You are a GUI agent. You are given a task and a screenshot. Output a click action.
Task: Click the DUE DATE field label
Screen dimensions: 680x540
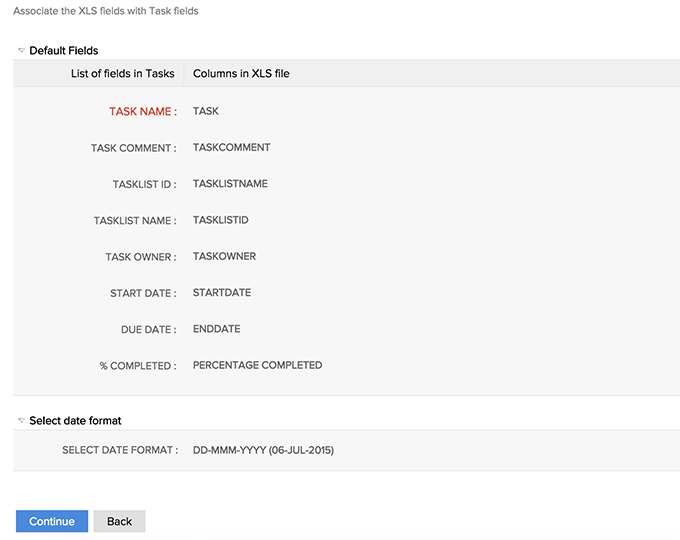click(148, 329)
